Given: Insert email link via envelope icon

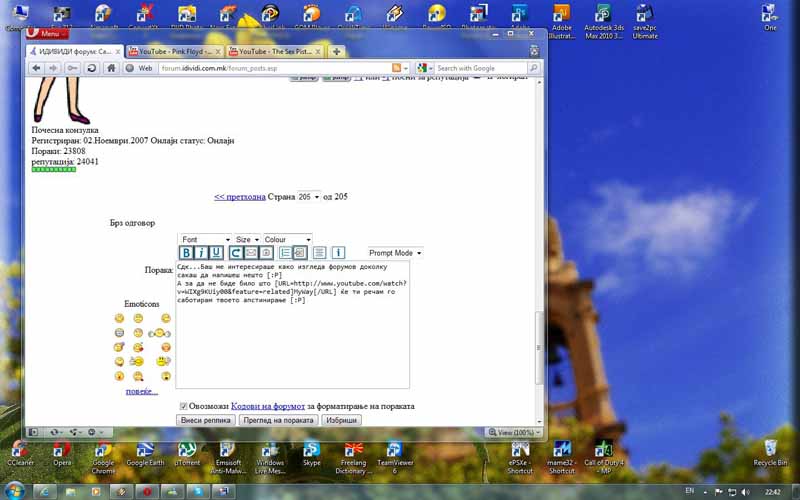Looking at the screenshot, I should 251,253.
